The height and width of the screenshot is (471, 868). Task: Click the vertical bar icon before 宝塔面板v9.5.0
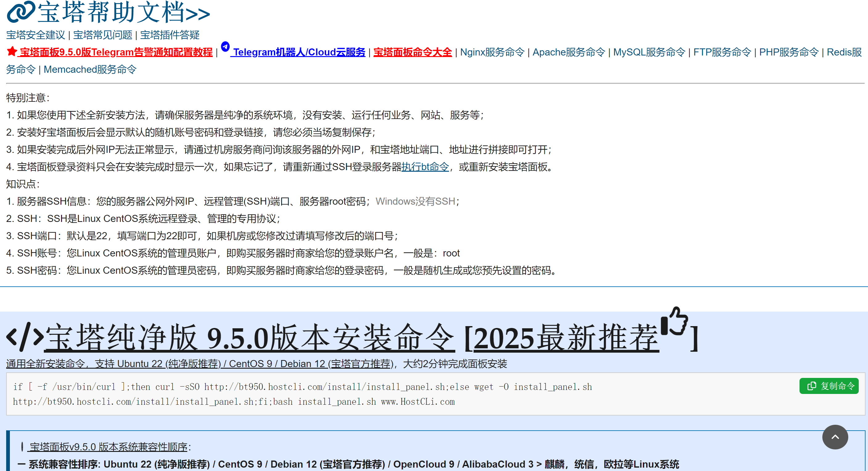tap(22, 447)
